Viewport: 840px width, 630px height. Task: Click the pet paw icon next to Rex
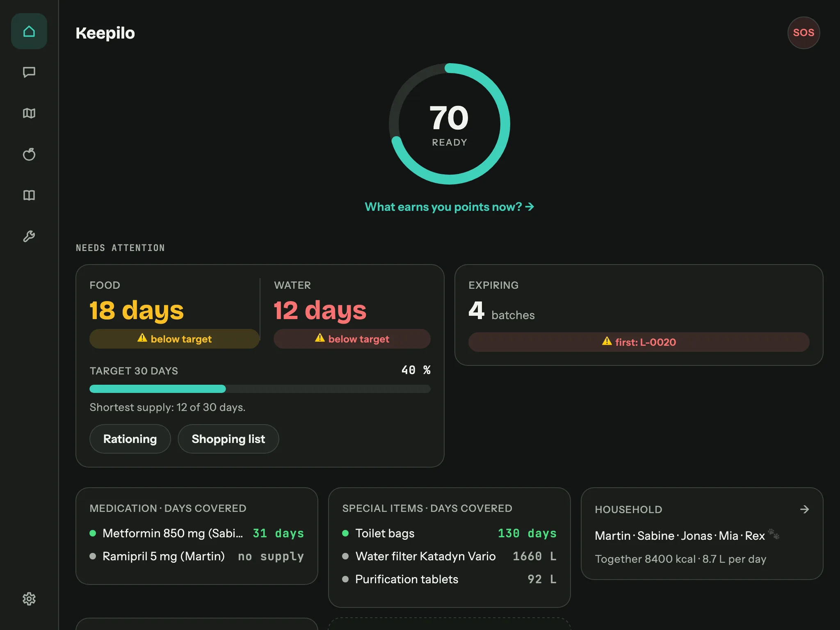774,534
